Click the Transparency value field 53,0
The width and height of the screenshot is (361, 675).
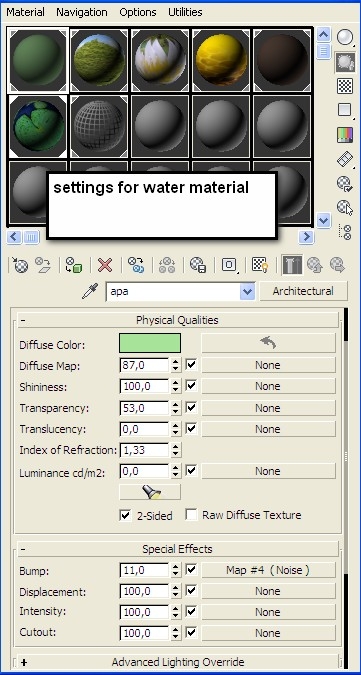145,407
